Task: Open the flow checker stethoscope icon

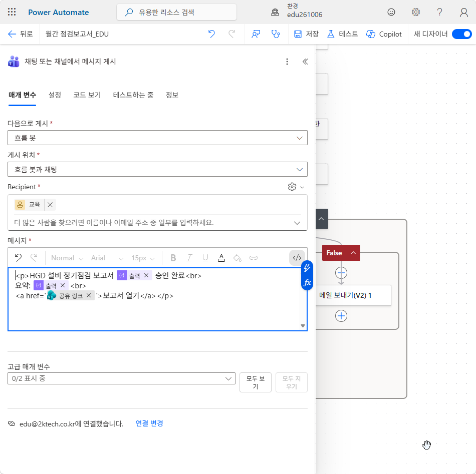Action: pos(276,34)
